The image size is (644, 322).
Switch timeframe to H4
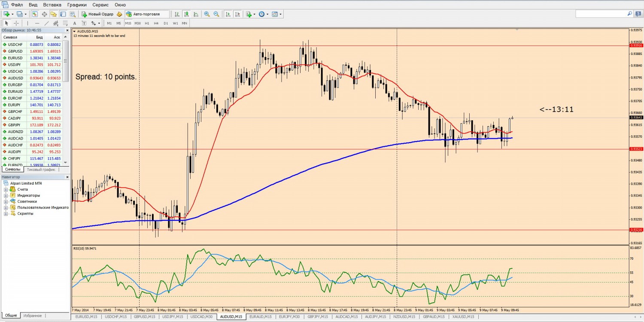point(156,23)
